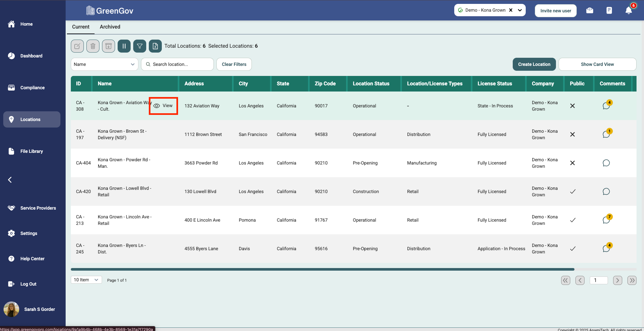Click the Public X mark for Brown St row

click(573, 134)
